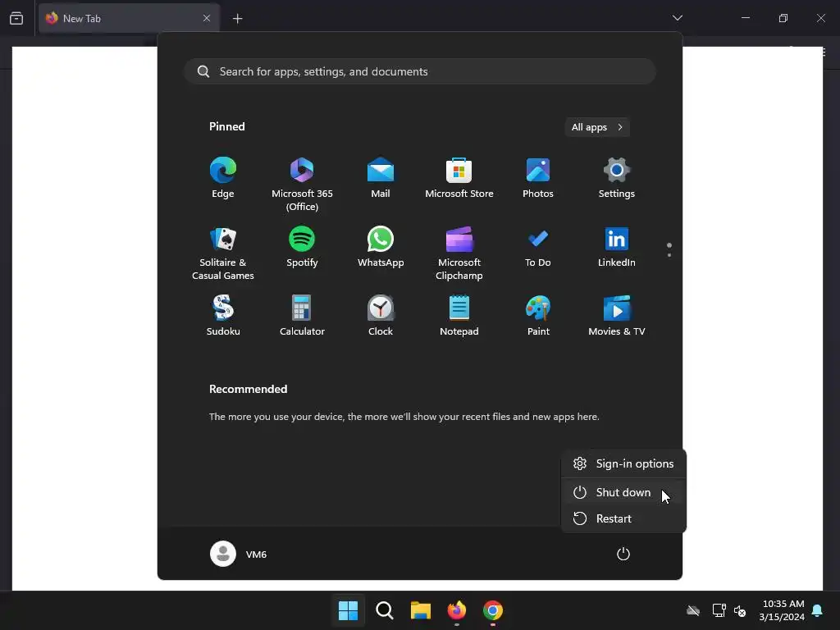840x630 pixels.
Task: Open taskbar Search icon
Action: click(385, 610)
